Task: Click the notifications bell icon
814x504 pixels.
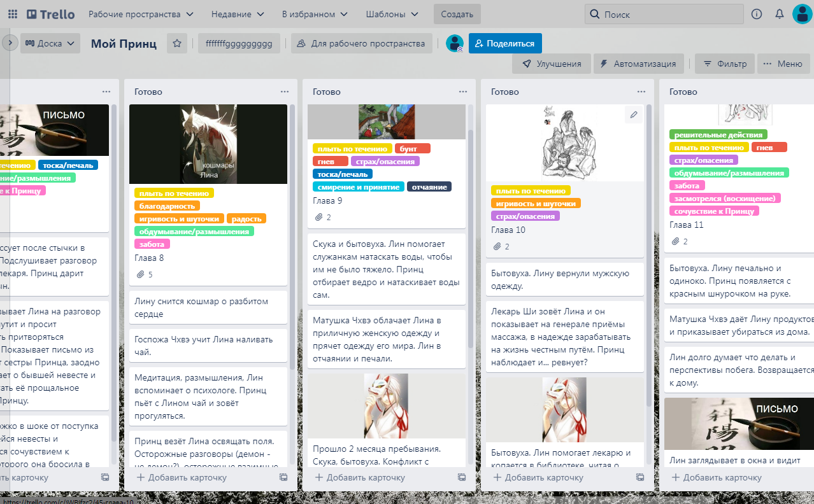Action: (779, 14)
